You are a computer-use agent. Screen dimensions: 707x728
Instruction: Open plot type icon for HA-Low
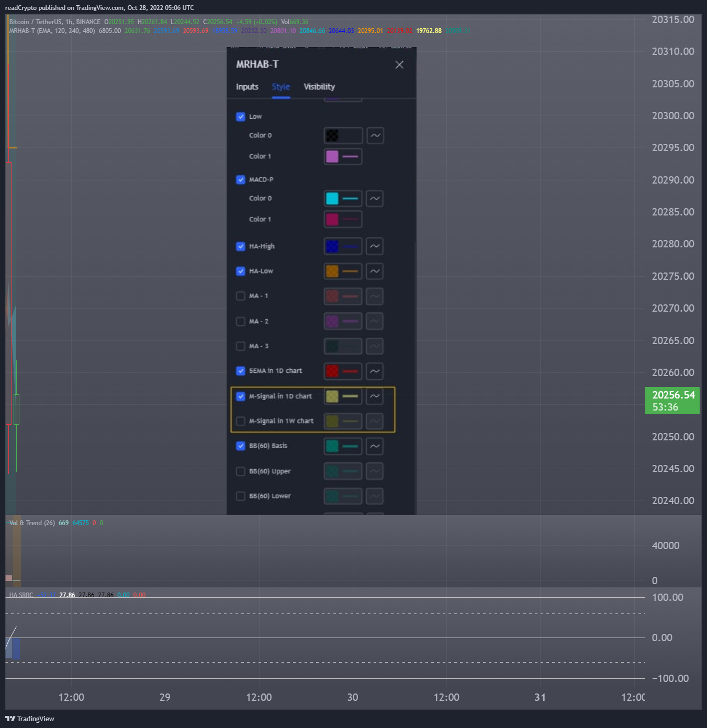pyautogui.click(x=375, y=271)
